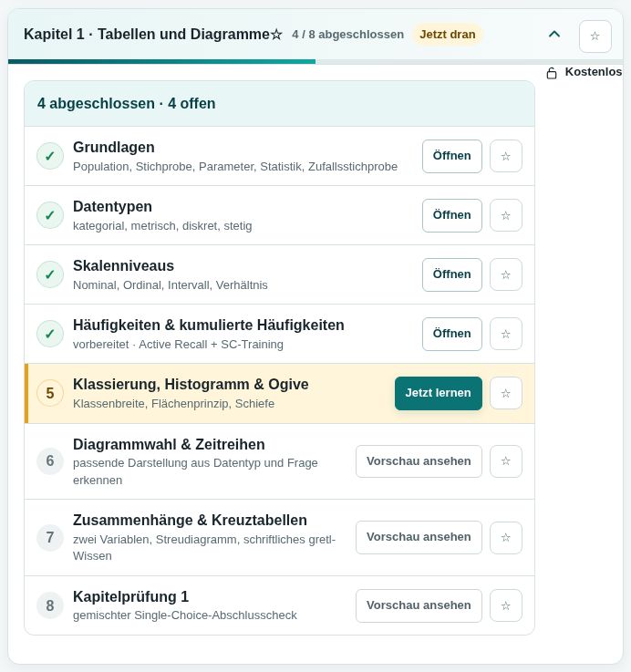Click 'vorbereitet · Active Recall + SC-Training' subtitle
This screenshot has height=672, width=631.
(178, 345)
